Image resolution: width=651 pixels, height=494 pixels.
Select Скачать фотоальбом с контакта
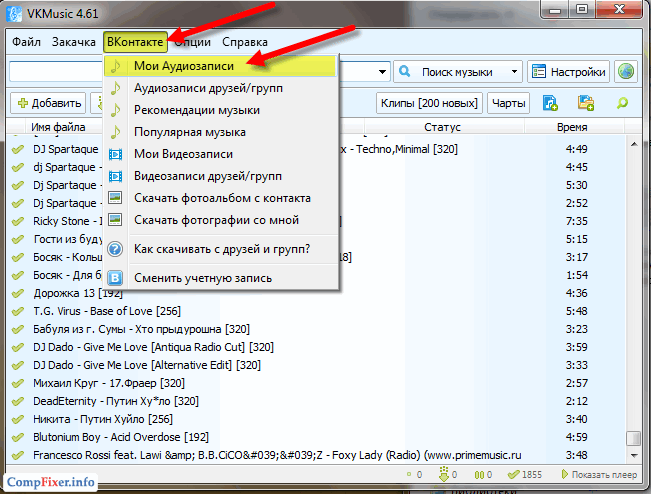(x=220, y=198)
